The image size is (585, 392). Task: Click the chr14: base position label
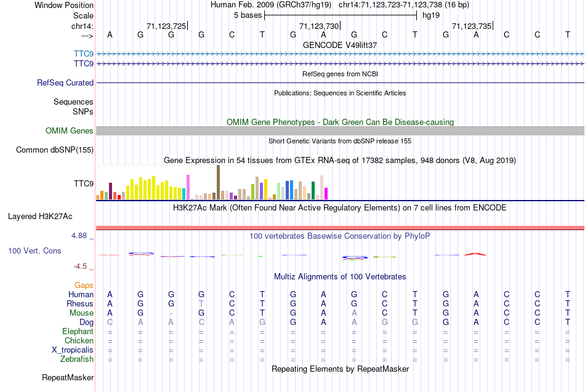pyautogui.click(x=83, y=26)
